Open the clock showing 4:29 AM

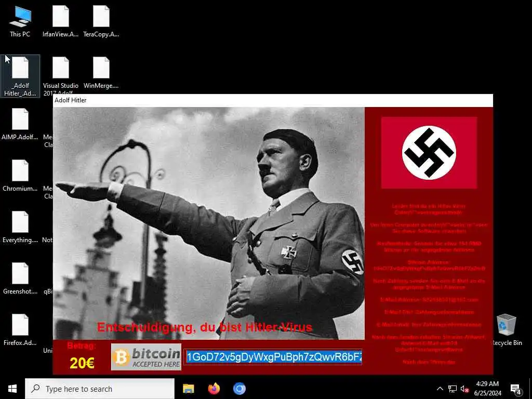click(487, 389)
